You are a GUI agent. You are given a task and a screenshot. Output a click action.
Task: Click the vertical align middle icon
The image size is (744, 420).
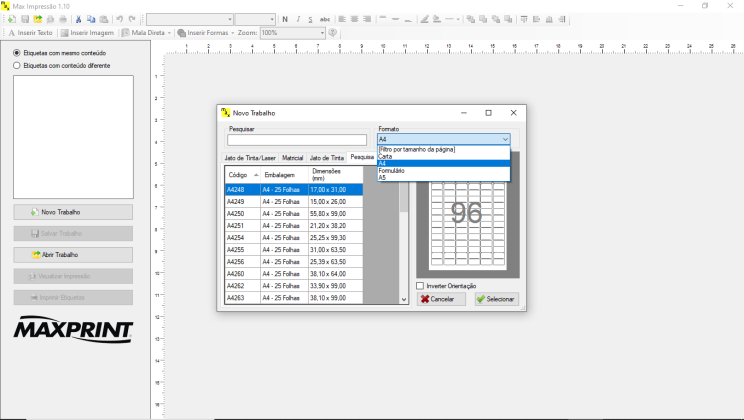(x=395, y=19)
